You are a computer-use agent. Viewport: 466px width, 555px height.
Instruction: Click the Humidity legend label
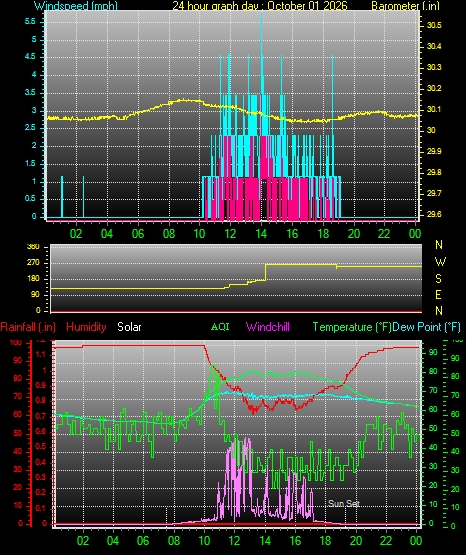pyautogui.click(x=86, y=327)
